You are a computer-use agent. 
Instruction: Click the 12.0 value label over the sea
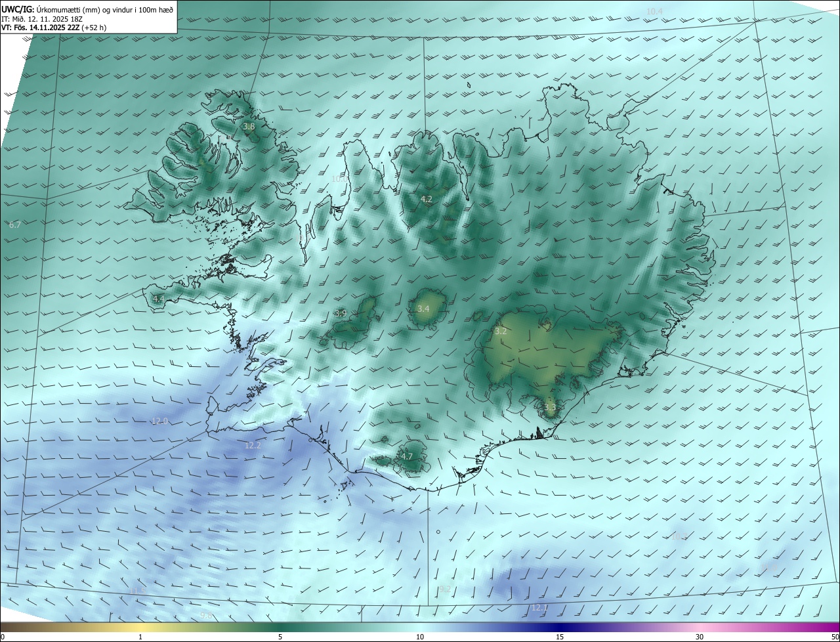[x=160, y=421]
